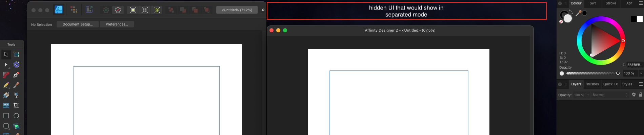Click the picked colour black circle
Image resolution: width=644 pixels, height=135 pixels.
point(585,13)
